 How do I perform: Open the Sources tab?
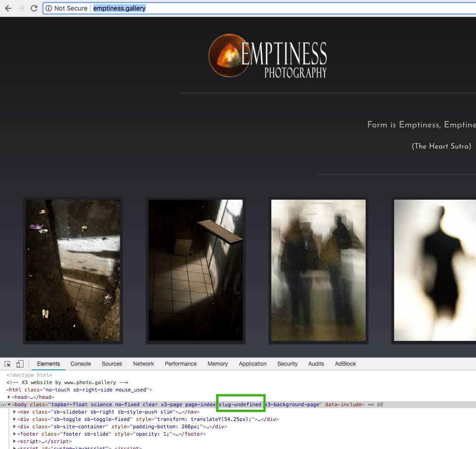tap(112, 364)
